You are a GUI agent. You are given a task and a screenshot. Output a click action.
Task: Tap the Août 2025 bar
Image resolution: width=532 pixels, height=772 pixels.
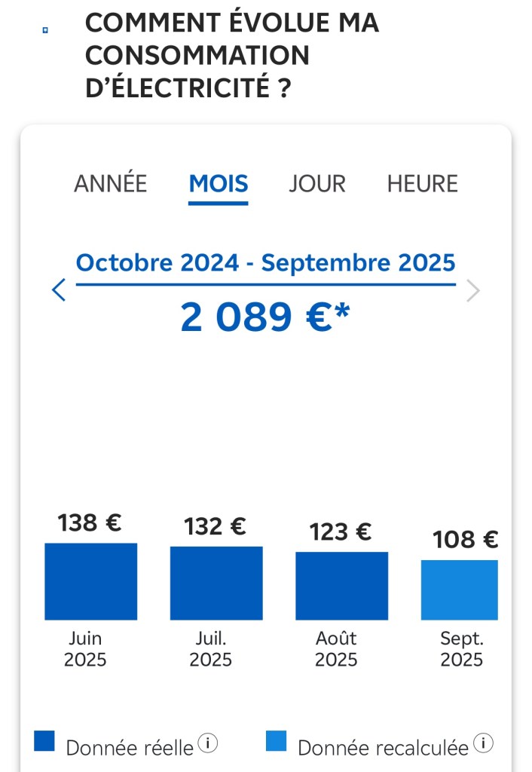(x=341, y=586)
